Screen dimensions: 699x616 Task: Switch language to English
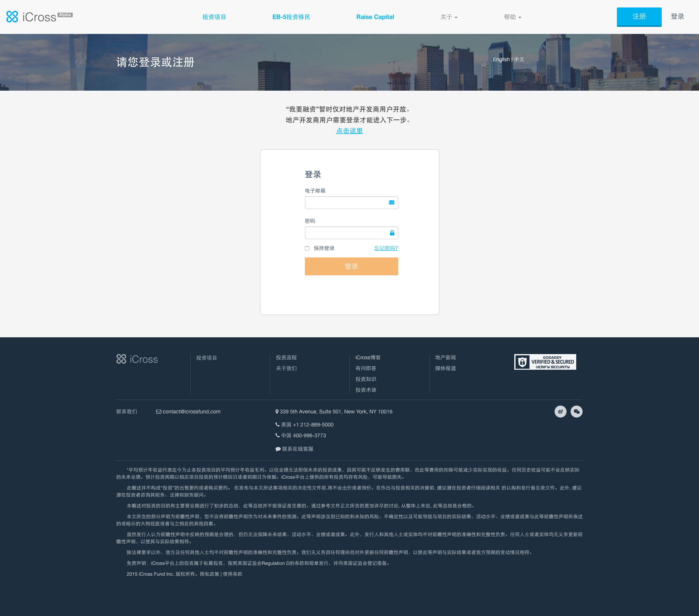(x=501, y=59)
